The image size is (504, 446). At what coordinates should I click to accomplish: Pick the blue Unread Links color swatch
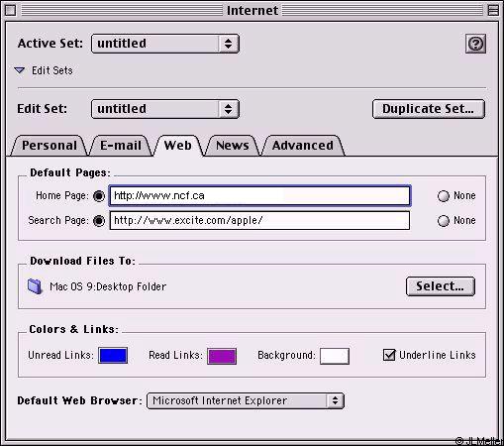(113, 356)
